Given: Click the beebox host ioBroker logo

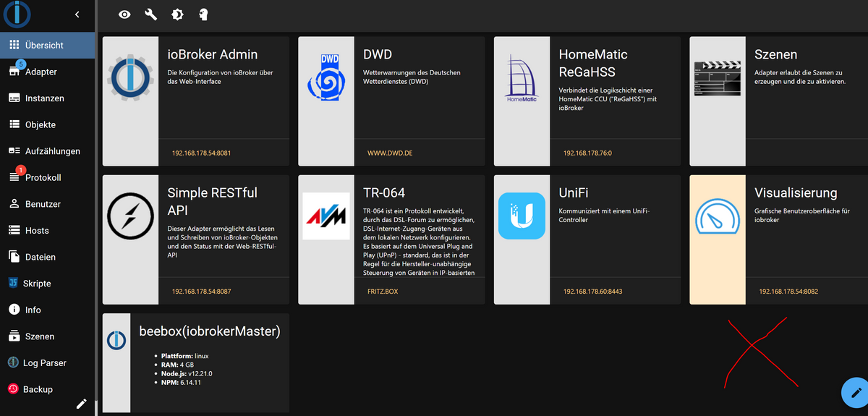Looking at the screenshot, I should [116, 340].
